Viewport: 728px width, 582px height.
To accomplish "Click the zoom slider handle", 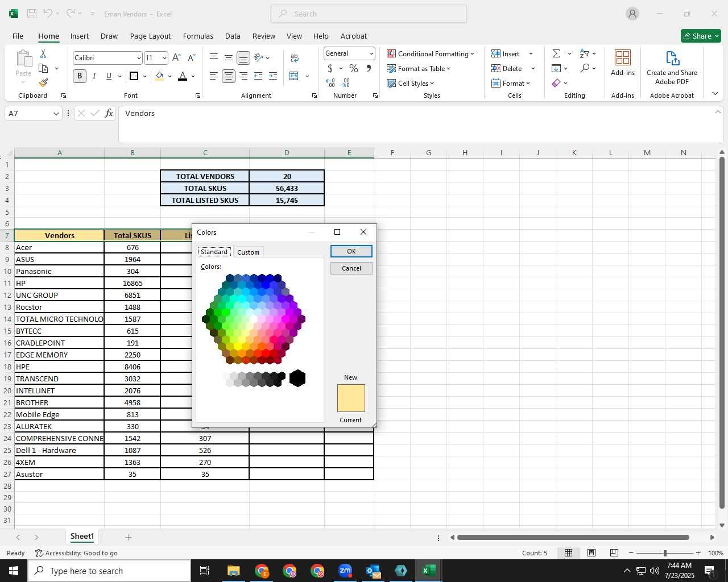I will click(x=665, y=553).
